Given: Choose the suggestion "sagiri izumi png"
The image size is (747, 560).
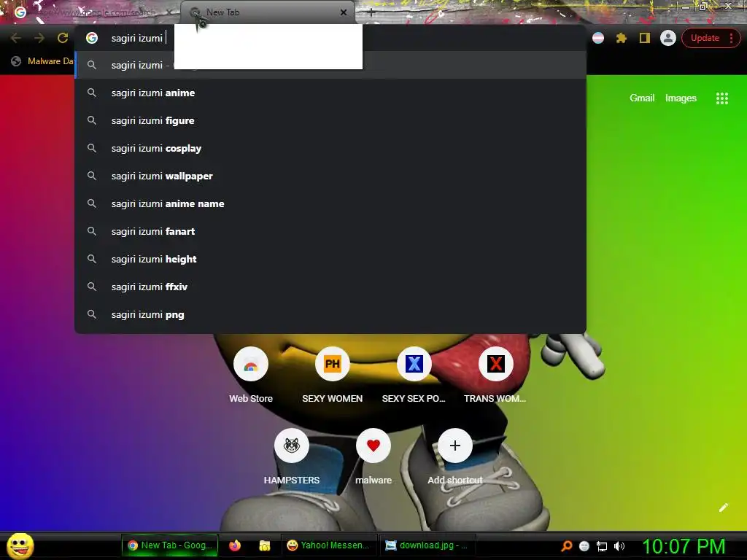Looking at the screenshot, I should [x=330, y=314].
